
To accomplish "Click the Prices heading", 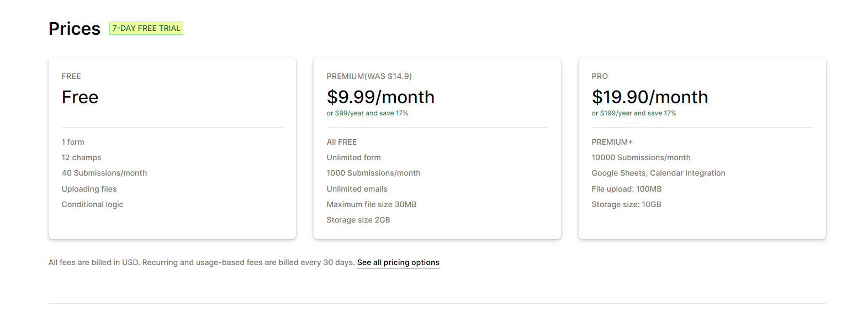I will (x=75, y=29).
